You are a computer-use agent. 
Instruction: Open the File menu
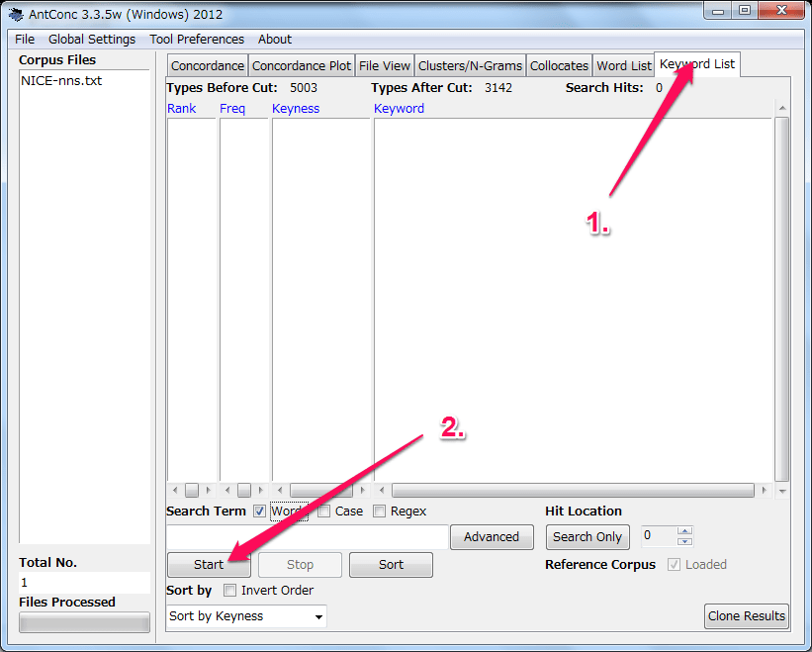coord(25,40)
